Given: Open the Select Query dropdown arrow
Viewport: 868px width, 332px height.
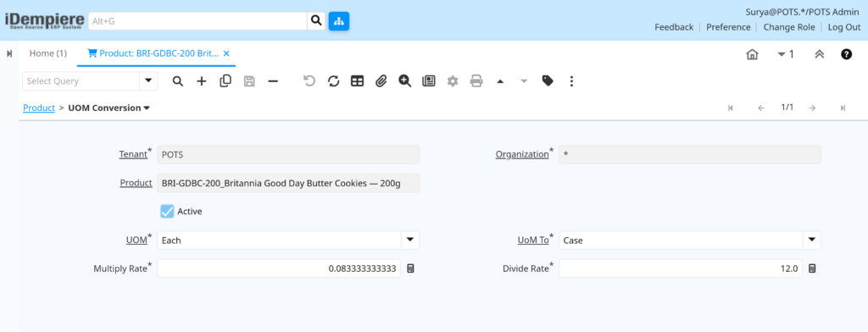Looking at the screenshot, I should (148, 81).
